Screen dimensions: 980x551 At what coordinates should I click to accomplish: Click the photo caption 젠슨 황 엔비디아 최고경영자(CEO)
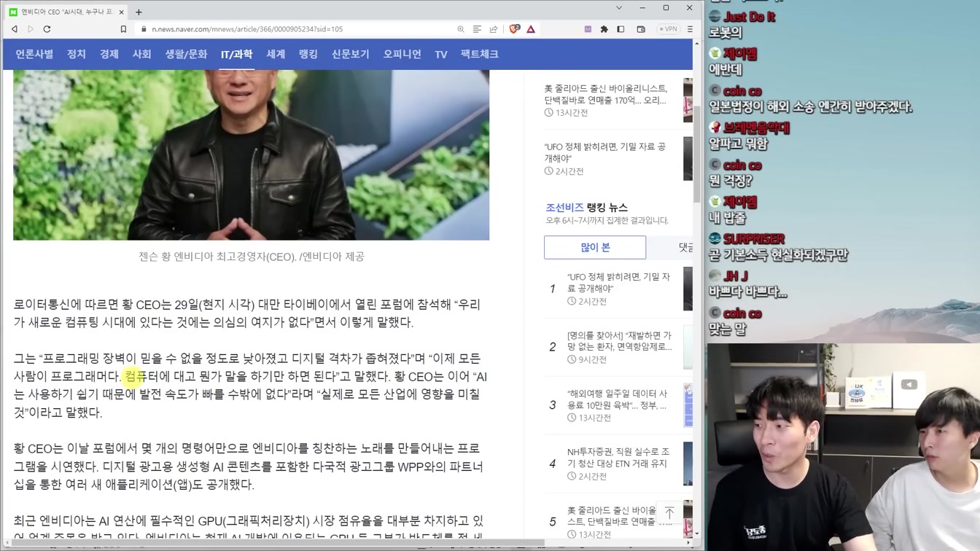[251, 257]
